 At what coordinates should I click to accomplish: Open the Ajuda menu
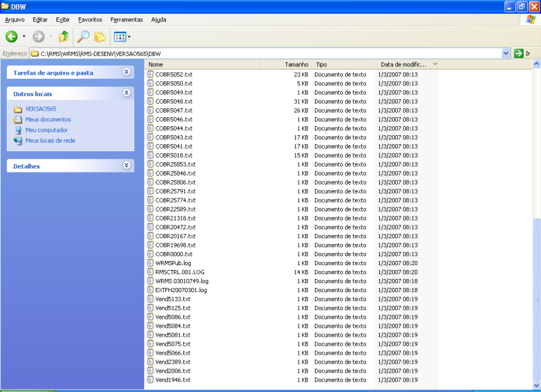point(159,20)
